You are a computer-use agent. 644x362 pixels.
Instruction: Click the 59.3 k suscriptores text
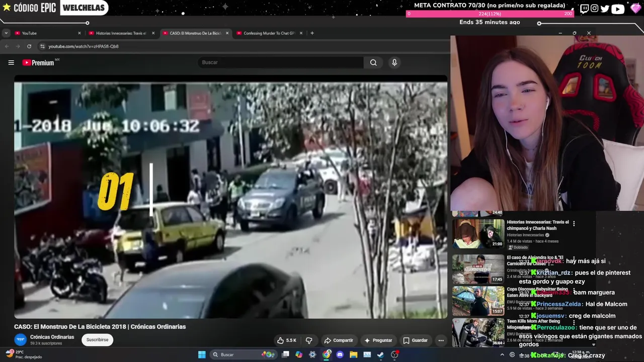[x=46, y=343]
